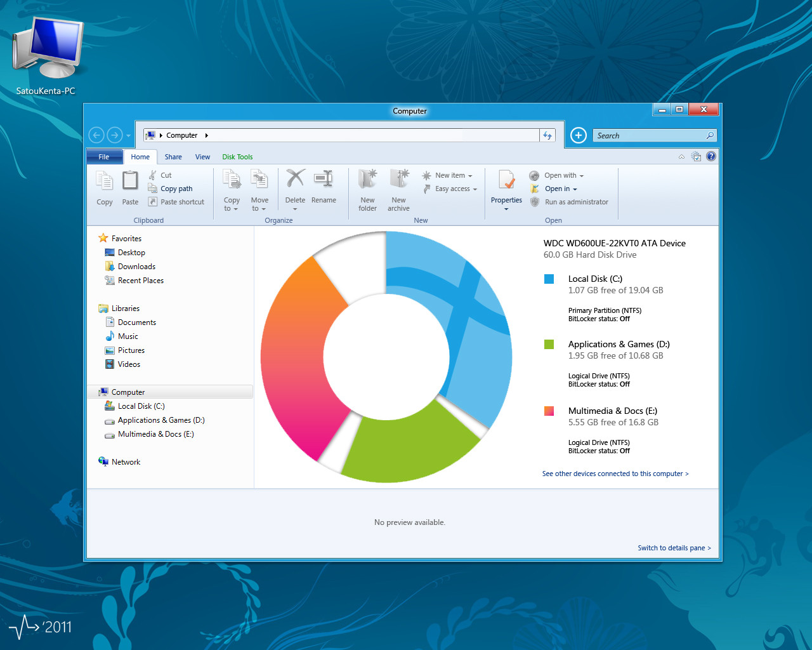Click Multimedia & Docs (E:) title in details
Screen dimensions: 812x650
point(613,411)
